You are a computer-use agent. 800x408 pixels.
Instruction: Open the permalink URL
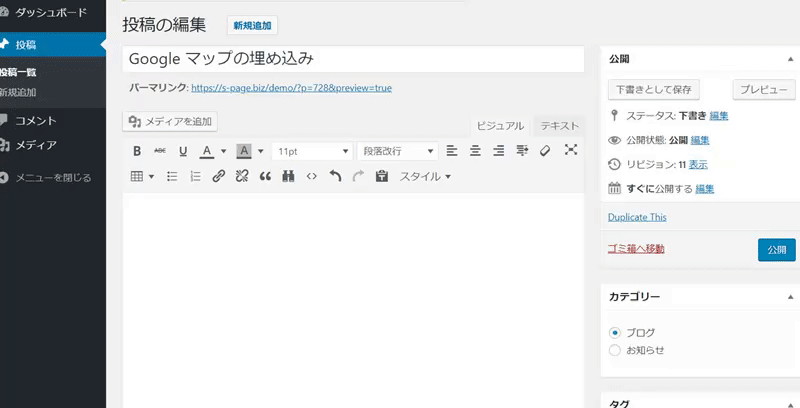(x=291, y=88)
